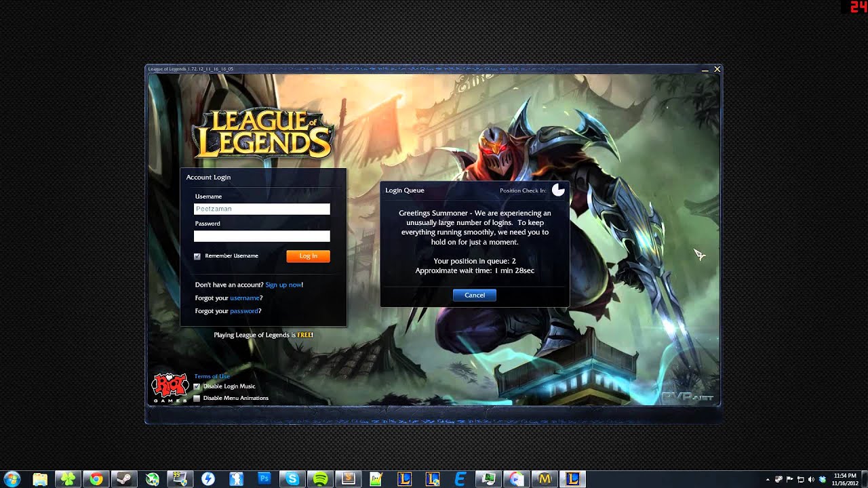Image resolution: width=868 pixels, height=488 pixels.
Task: Click the orange Log In button
Action: (308, 256)
